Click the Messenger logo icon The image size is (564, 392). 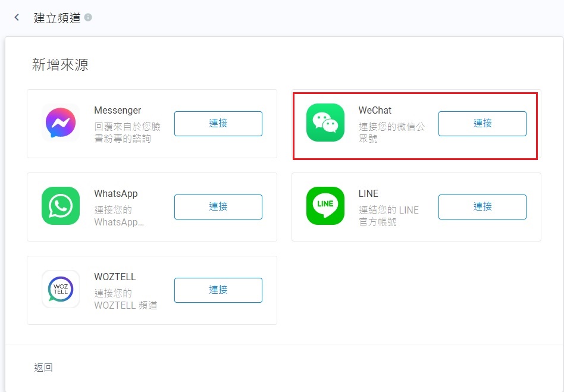(61, 123)
